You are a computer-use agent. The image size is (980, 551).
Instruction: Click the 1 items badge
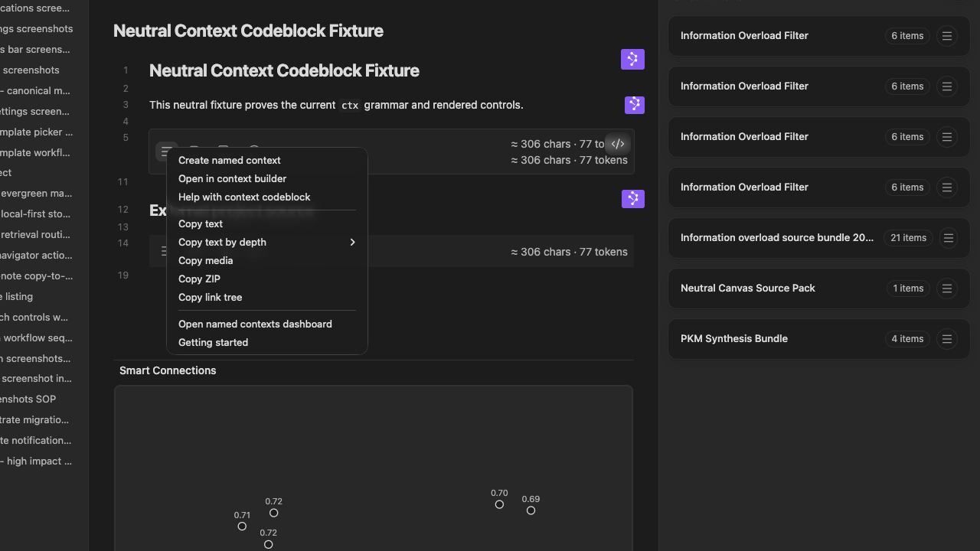(907, 289)
